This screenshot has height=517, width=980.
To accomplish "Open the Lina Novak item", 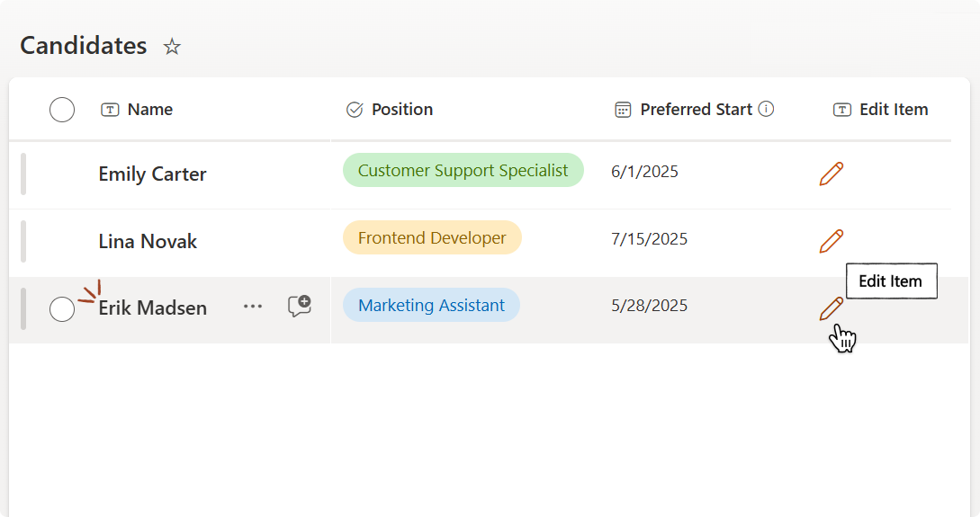I will 148,242.
